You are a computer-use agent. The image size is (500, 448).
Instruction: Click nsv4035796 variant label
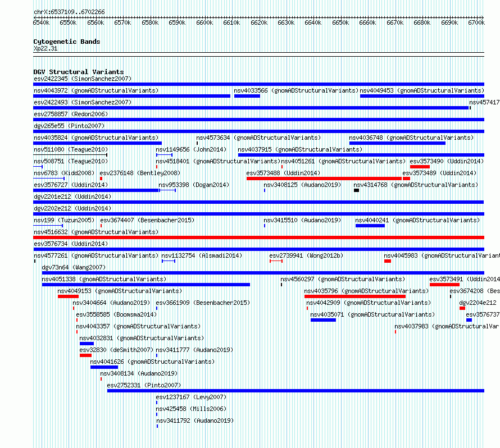tap(366, 291)
